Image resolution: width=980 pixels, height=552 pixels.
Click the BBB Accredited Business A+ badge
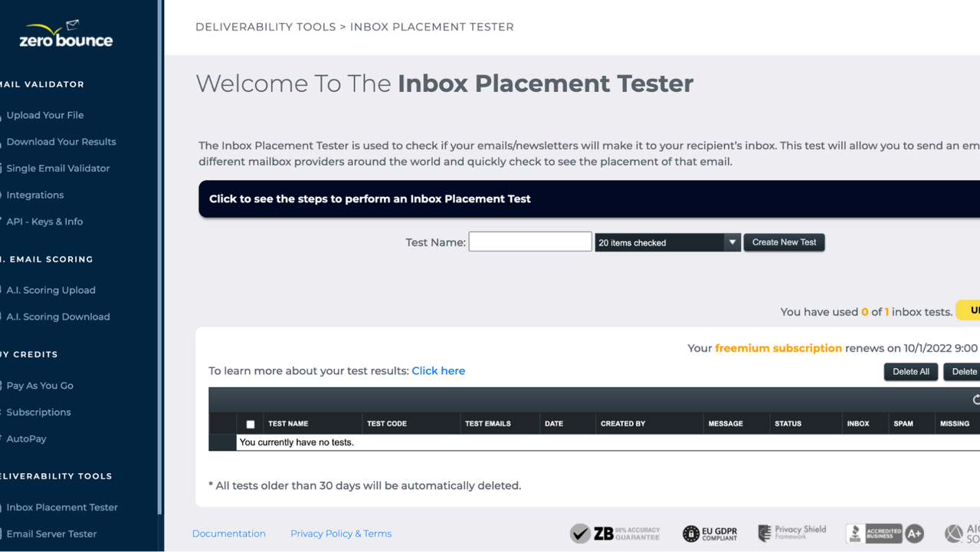tap(885, 533)
